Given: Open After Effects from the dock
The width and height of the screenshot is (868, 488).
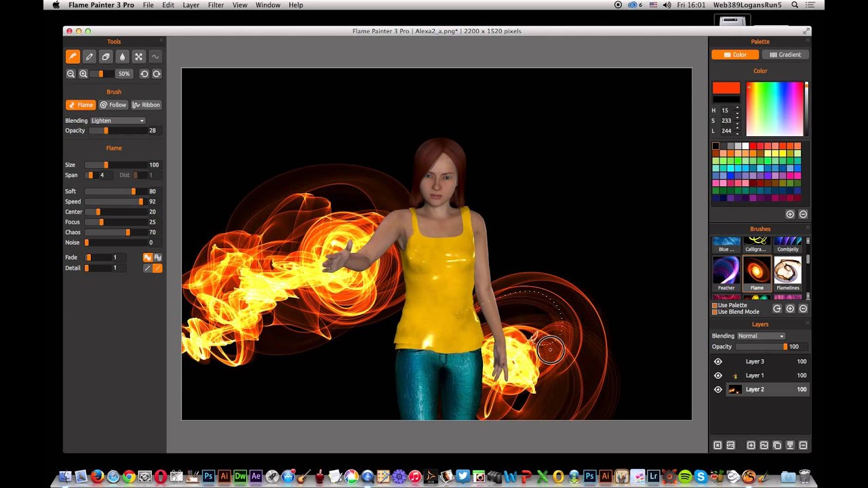Looking at the screenshot, I should pos(256,476).
